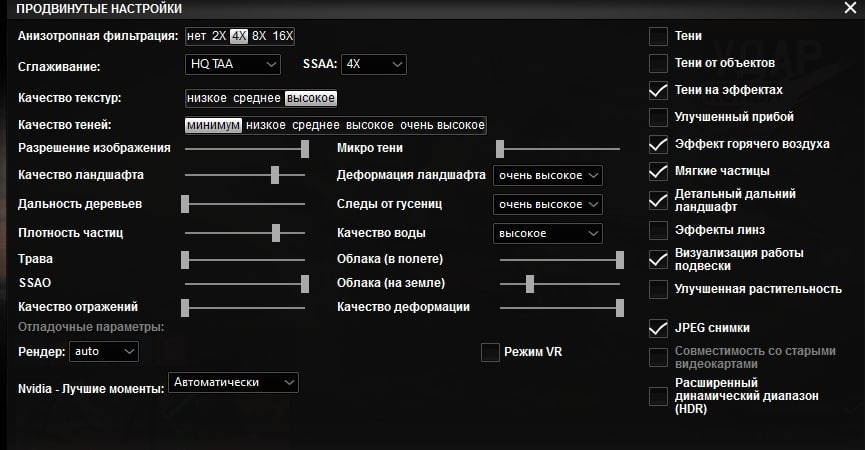Enable the Тени от объектов checkbox
Screen dimensions: 865x450
point(658,63)
